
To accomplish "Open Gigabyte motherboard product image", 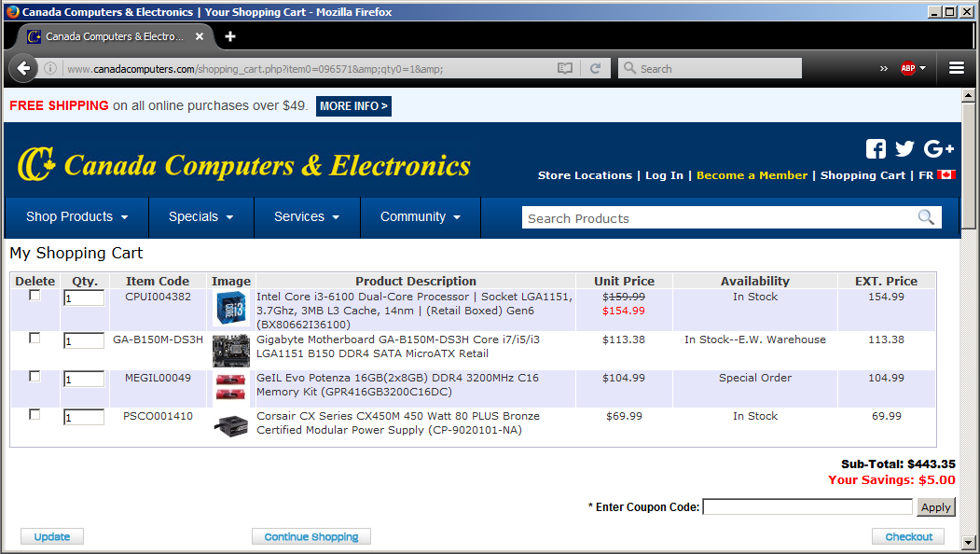I will pyautogui.click(x=230, y=351).
